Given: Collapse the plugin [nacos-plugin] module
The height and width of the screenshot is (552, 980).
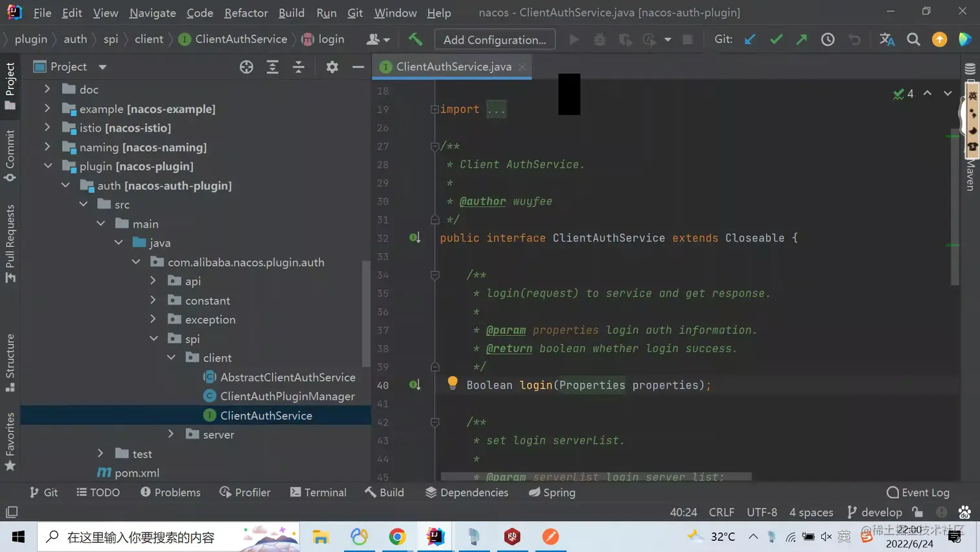Looking at the screenshot, I should (47, 166).
